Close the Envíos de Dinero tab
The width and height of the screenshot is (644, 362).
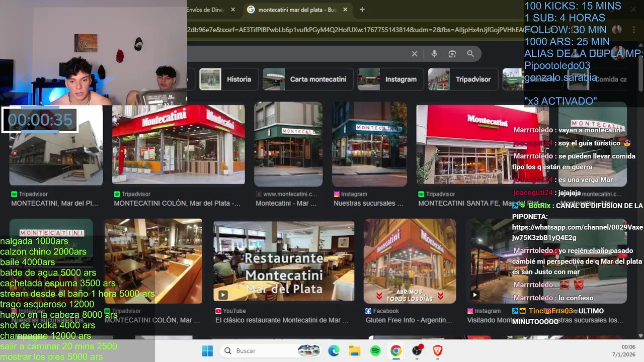click(233, 10)
